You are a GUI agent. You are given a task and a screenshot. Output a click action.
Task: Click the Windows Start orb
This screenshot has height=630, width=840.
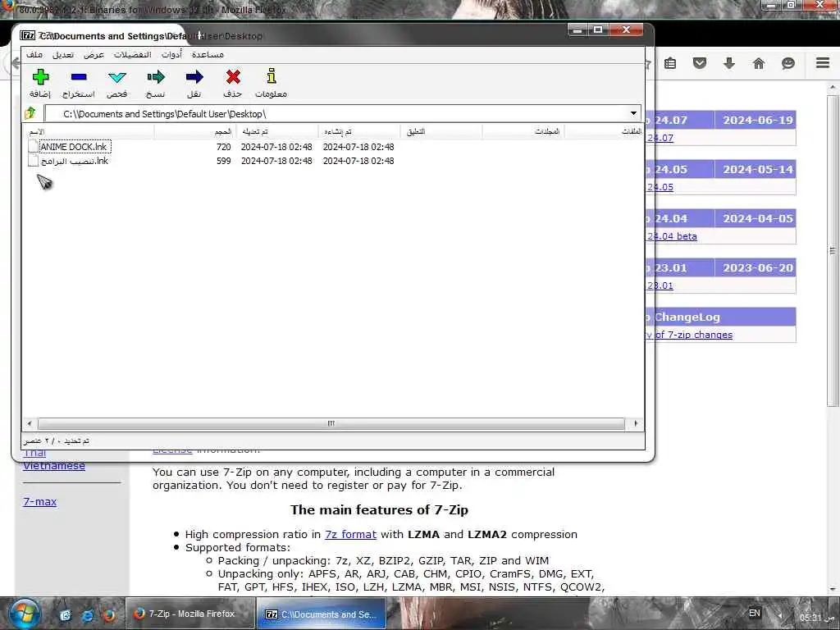click(24, 614)
